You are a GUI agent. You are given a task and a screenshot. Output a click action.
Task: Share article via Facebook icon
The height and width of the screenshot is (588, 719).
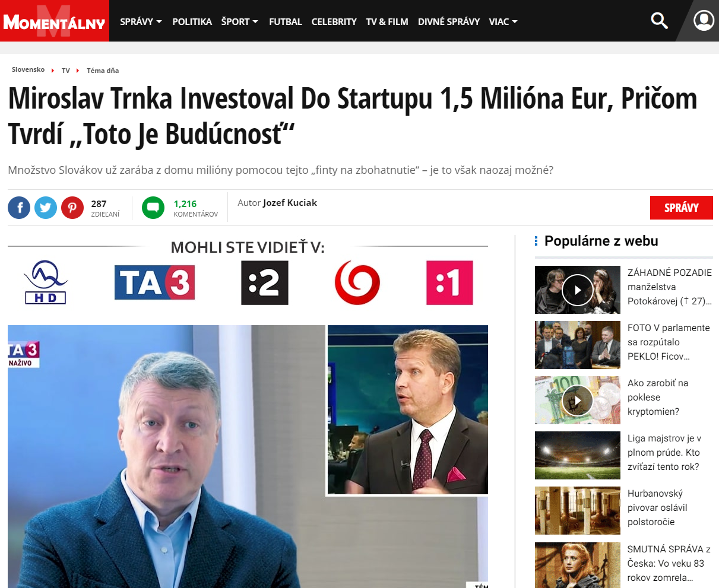(19, 208)
